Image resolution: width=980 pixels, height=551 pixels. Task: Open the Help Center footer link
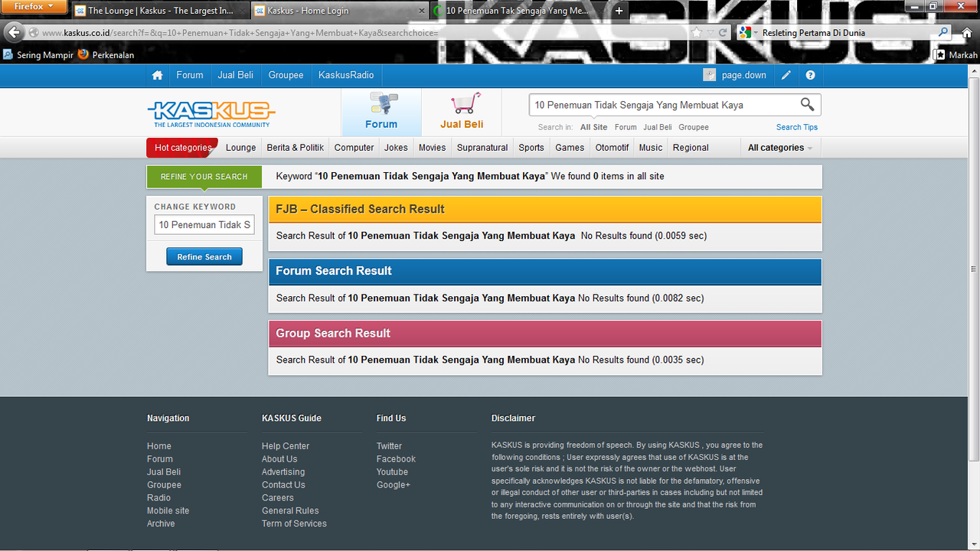[x=286, y=446]
